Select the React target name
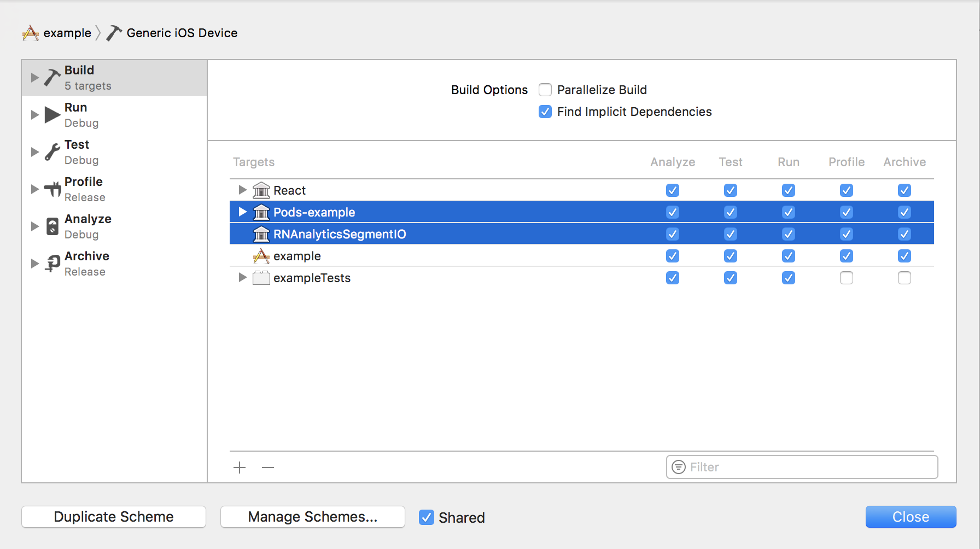 coord(289,190)
